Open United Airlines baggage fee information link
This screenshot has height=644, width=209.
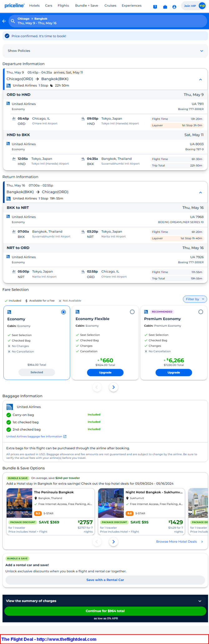36,436
